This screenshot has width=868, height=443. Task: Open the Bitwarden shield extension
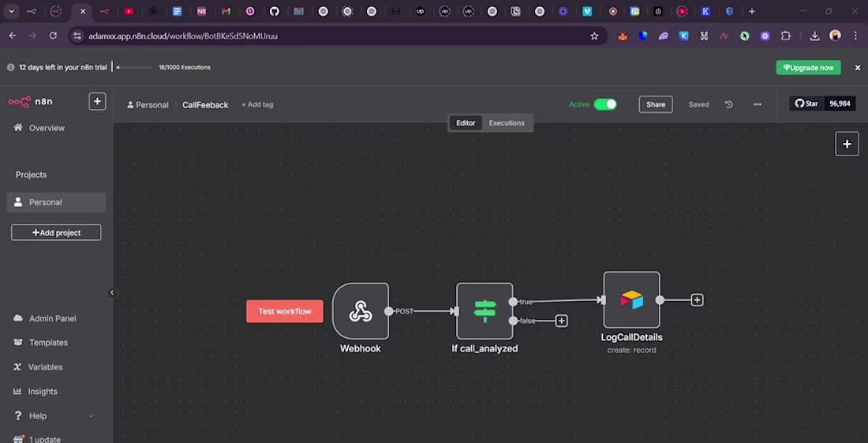(x=642, y=36)
